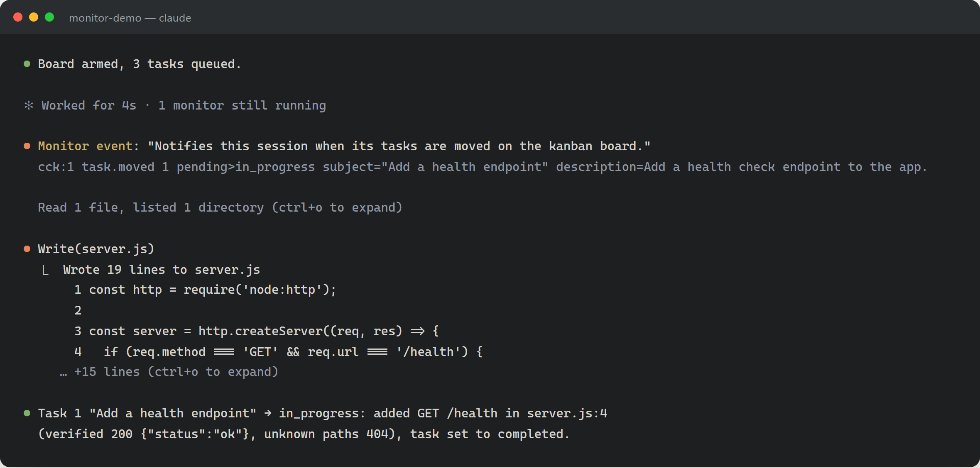The width and height of the screenshot is (980, 468).
Task: Click the green bullet beside Task 1 summary
Action: pyautogui.click(x=27, y=413)
